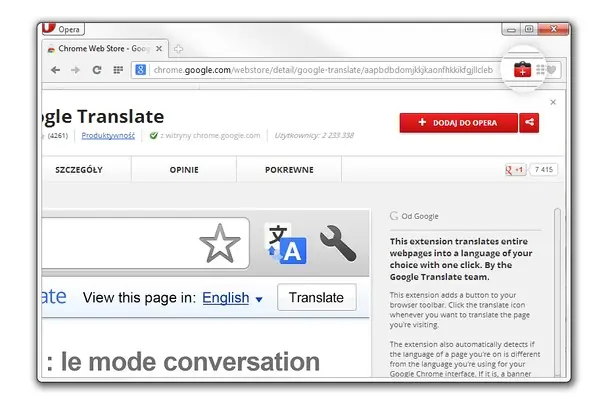Go forward with the forward arrow

point(75,70)
